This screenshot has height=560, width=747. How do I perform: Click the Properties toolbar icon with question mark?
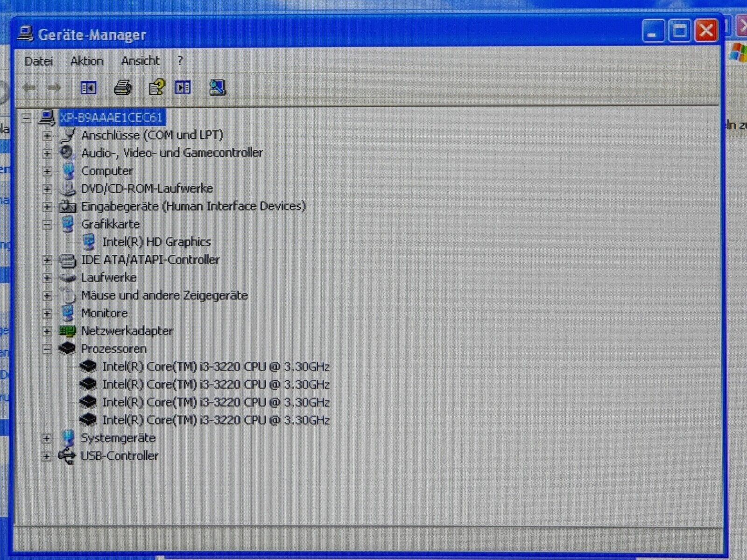coord(156,87)
